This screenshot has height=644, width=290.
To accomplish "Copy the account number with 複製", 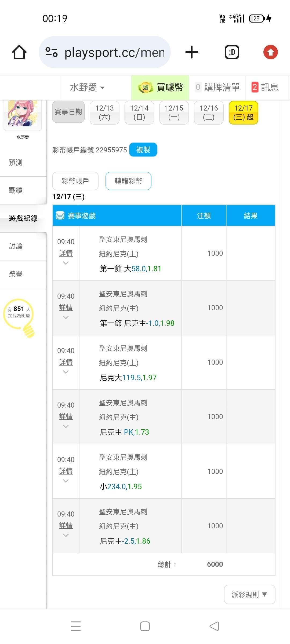I will [x=143, y=150].
